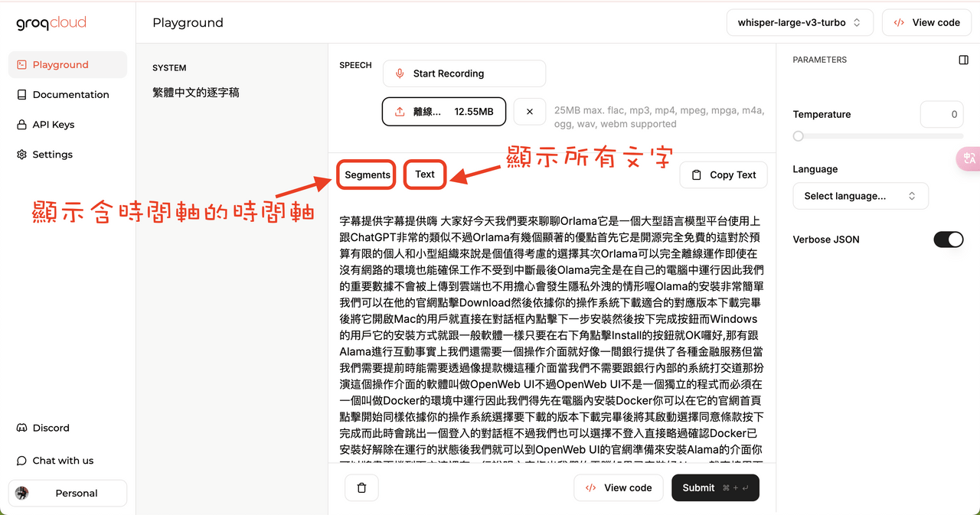The height and width of the screenshot is (515, 980).
Task: Remove uploaded audio file with X
Action: tap(530, 112)
